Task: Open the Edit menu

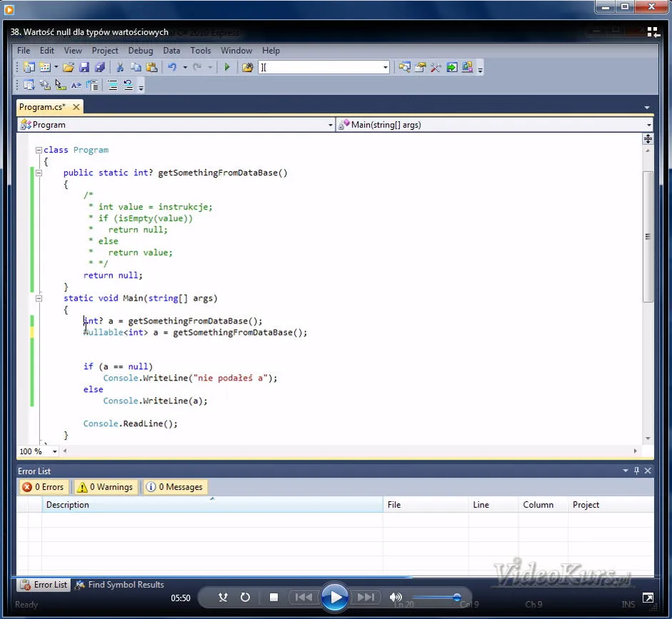Action: (x=47, y=51)
